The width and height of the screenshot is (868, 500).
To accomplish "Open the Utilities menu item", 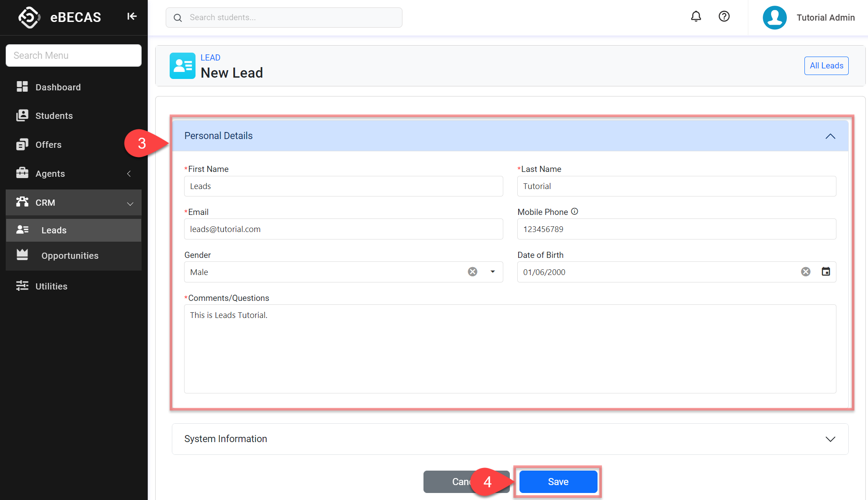I will [x=51, y=286].
